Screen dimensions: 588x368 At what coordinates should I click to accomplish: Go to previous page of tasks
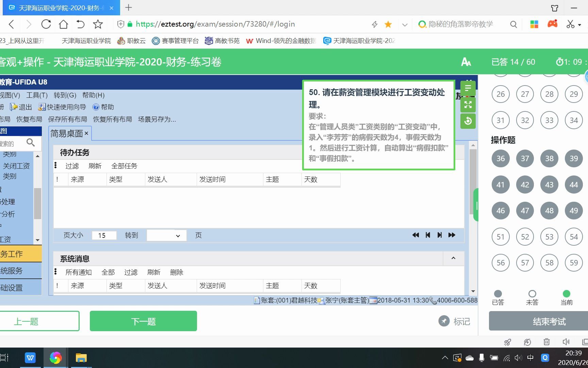[x=428, y=235]
